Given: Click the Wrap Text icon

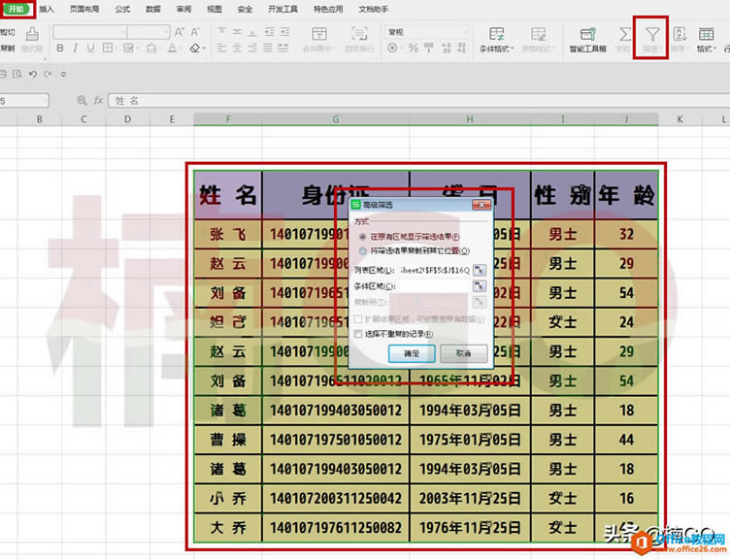Looking at the screenshot, I should click(x=359, y=34).
